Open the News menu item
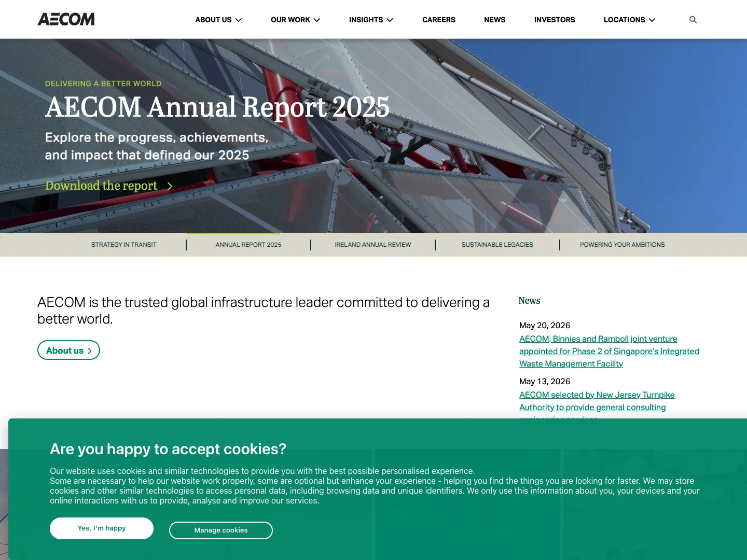The width and height of the screenshot is (747, 560). pos(495,20)
